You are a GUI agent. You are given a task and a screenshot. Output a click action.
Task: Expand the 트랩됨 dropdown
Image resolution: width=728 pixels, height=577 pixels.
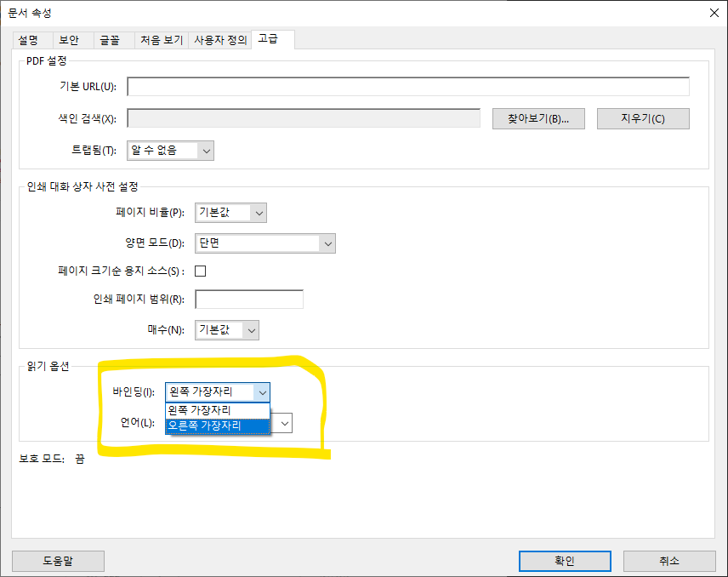170,151
